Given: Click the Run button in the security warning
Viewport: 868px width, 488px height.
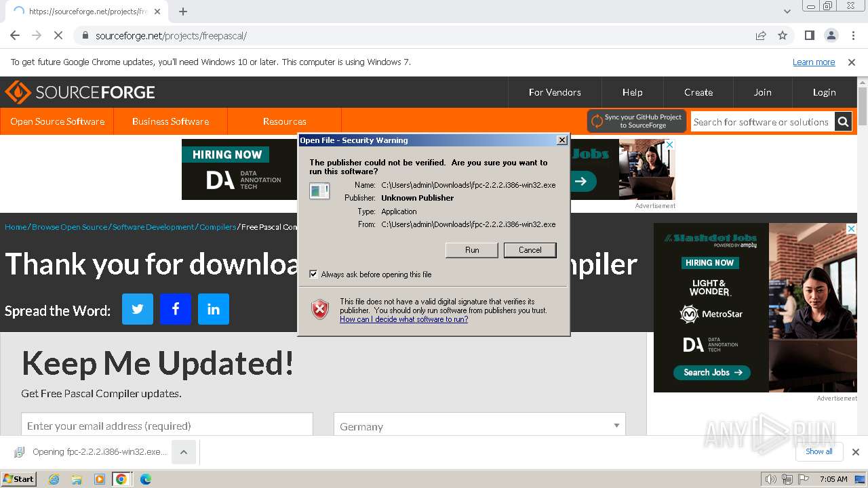Looking at the screenshot, I should click(x=472, y=250).
